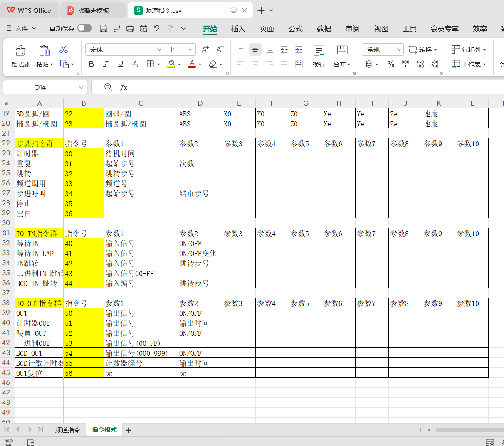
Task: Click the 转换 button
Action: click(423, 49)
